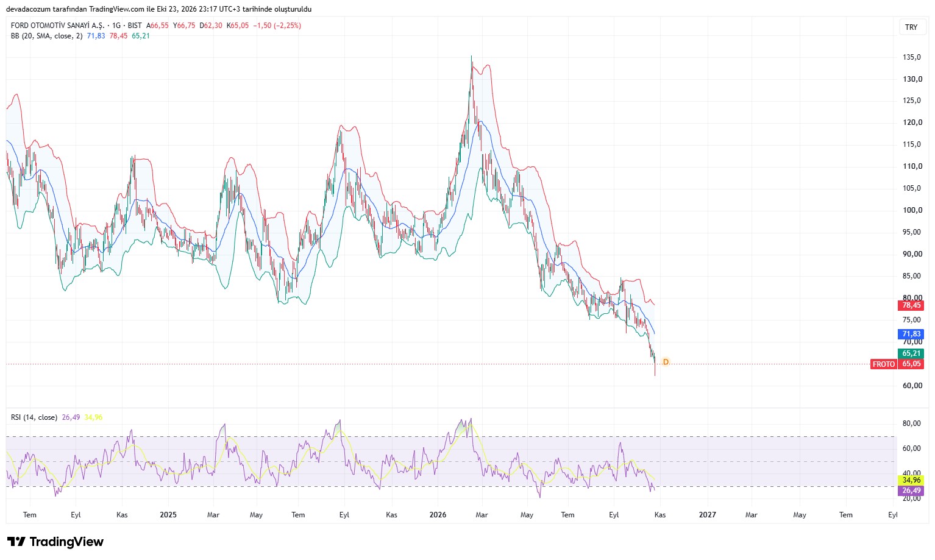Click the purple 26,49 tag on the RSI scale
Image resolution: width=935 pixels, height=560 pixels.
tap(911, 491)
